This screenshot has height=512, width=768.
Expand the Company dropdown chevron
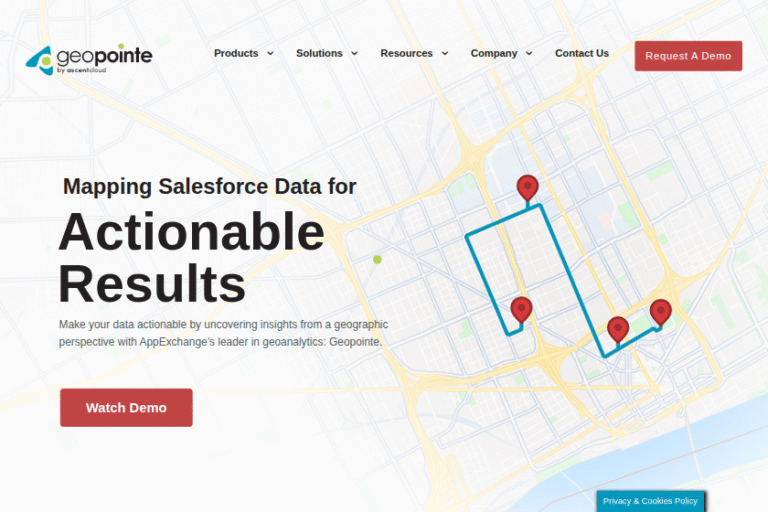tap(529, 53)
